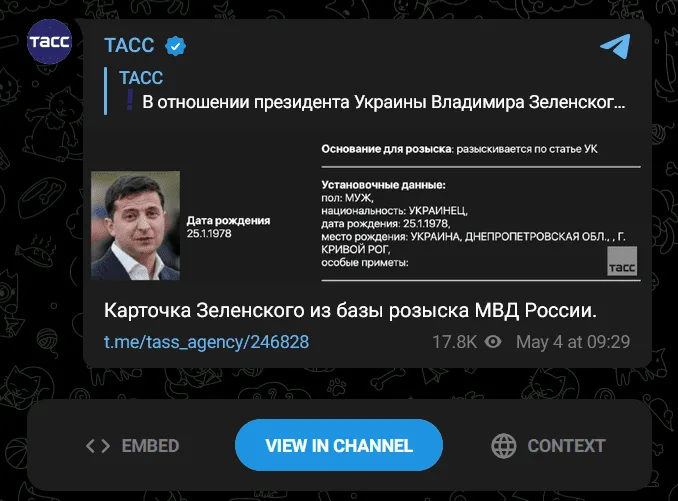Click the Установочные данные details block
Screen dimensions: 678x501
473,223
